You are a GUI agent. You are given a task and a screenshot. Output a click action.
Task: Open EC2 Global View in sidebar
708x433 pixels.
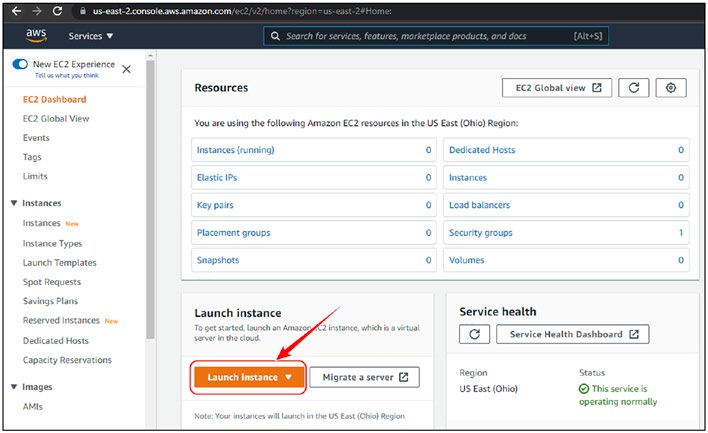point(56,119)
